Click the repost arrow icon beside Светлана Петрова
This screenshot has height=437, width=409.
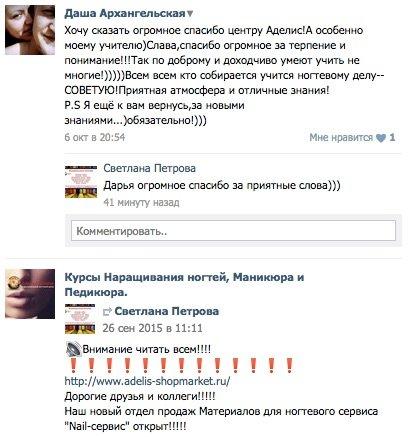pyautogui.click(x=107, y=312)
